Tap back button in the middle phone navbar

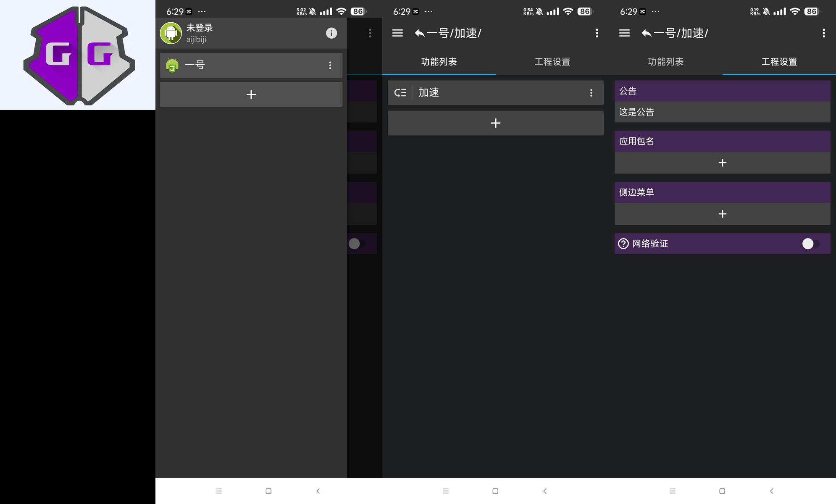tap(545, 491)
